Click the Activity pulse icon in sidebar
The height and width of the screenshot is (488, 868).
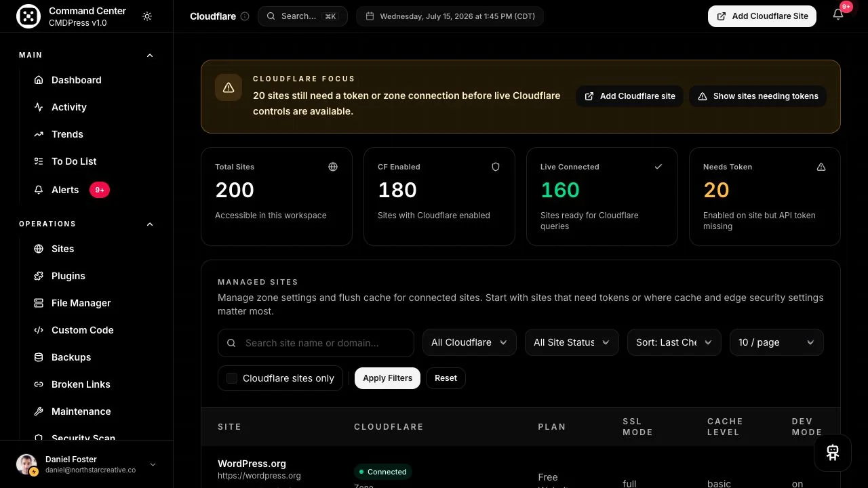[39, 107]
